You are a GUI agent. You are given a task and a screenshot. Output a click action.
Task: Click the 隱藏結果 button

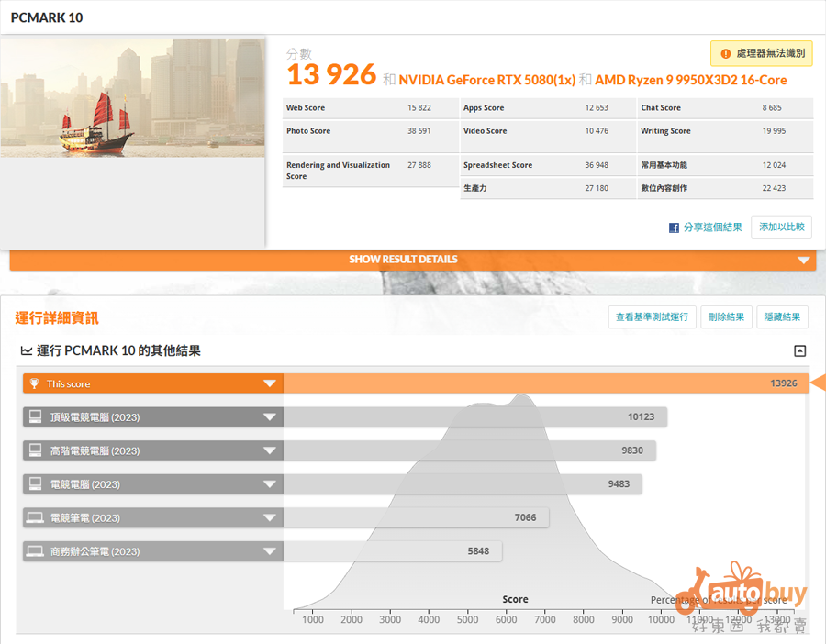pos(784,317)
